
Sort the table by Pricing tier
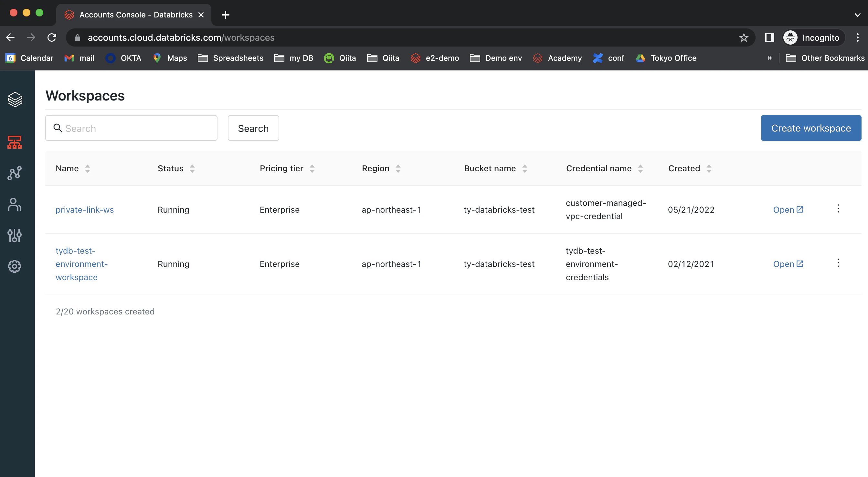(x=312, y=168)
